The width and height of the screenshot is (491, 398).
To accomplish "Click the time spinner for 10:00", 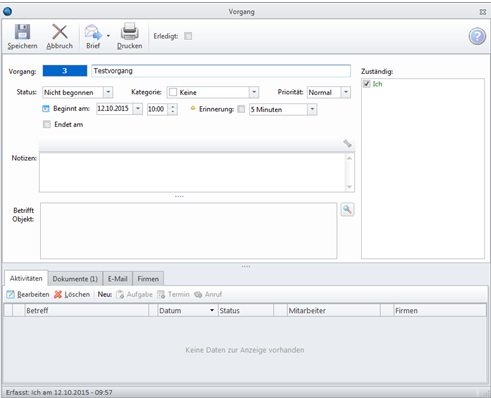I will tap(172, 109).
